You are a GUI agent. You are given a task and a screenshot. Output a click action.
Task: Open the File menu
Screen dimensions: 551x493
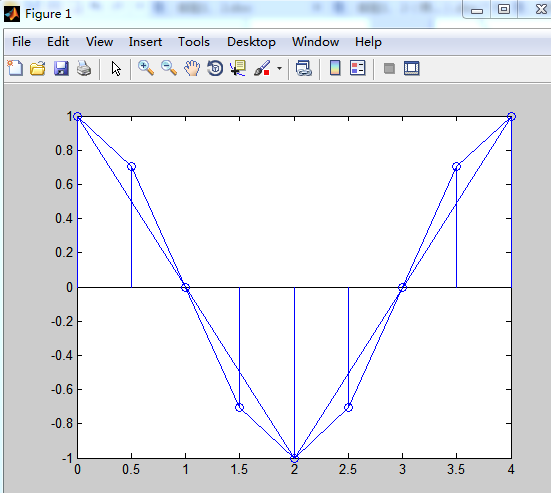pos(21,42)
